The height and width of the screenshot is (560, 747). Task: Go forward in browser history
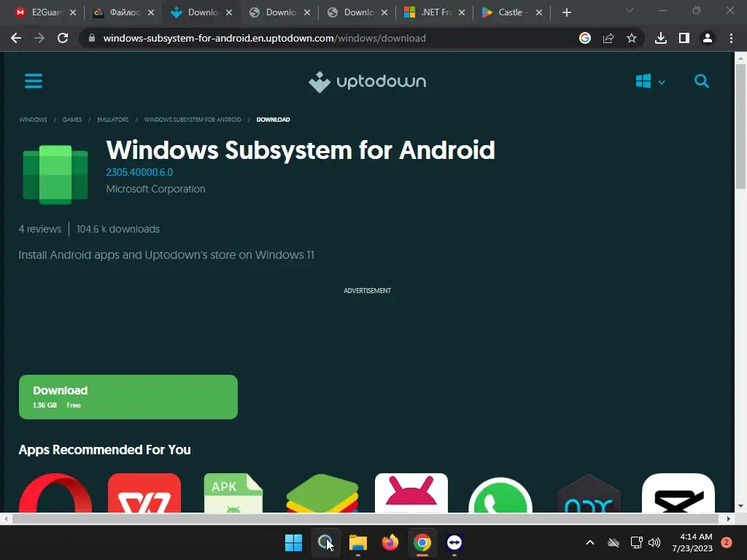[x=39, y=38]
